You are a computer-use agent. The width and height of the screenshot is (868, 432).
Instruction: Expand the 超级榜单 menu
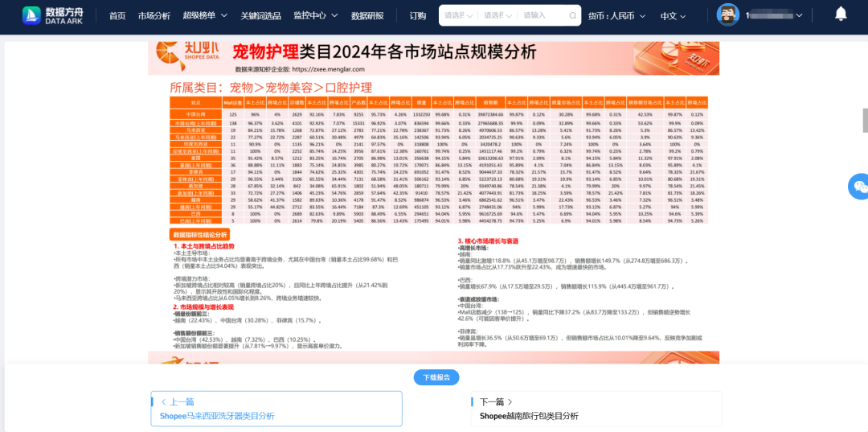pos(205,15)
